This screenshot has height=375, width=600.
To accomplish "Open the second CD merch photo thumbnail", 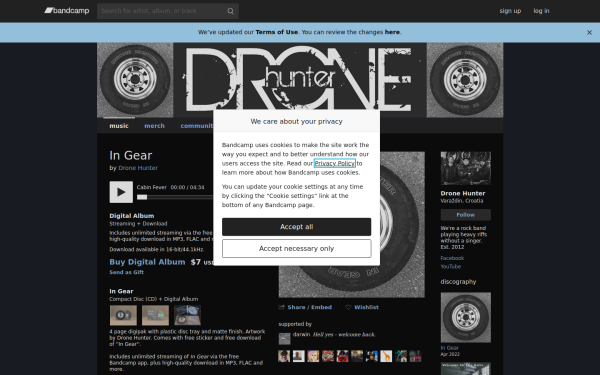I will (155, 315).
